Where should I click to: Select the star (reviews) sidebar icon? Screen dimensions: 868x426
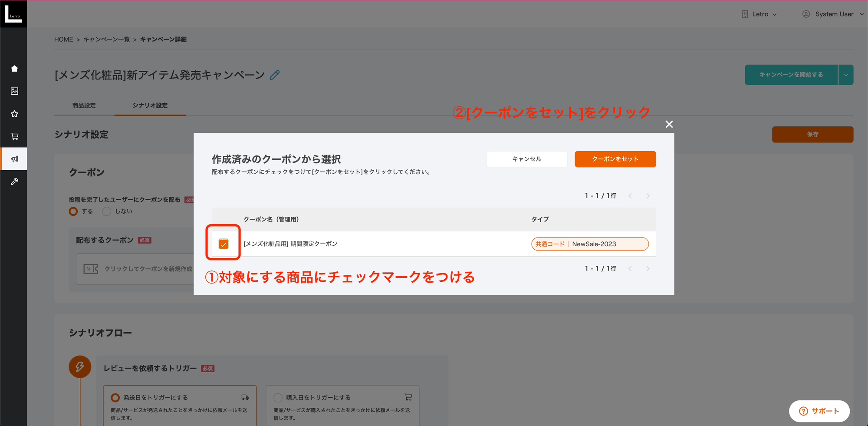pyautogui.click(x=14, y=113)
